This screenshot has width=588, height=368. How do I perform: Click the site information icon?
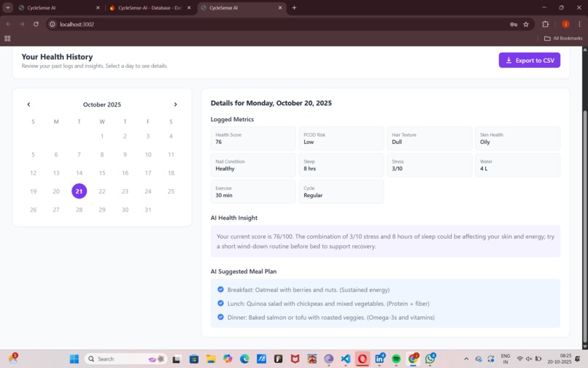coord(53,24)
